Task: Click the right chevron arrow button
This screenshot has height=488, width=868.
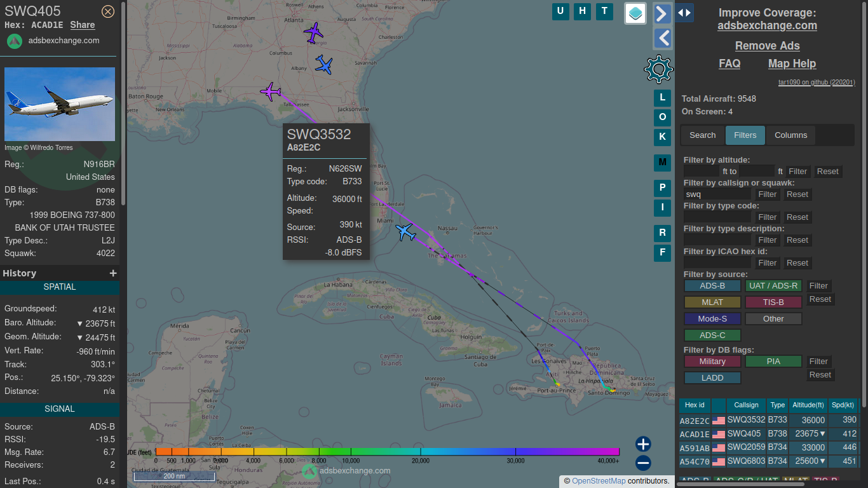Action: [x=662, y=14]
